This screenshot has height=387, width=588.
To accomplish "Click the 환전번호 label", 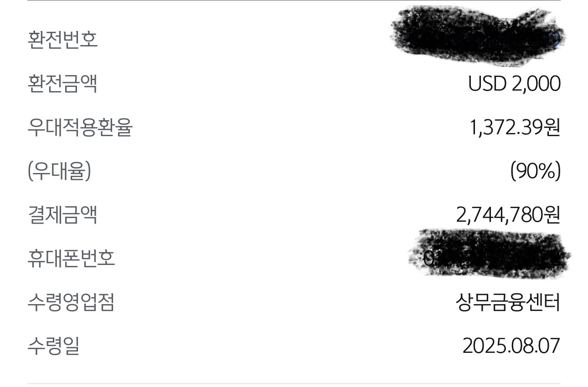I will [x=62, y=40].
